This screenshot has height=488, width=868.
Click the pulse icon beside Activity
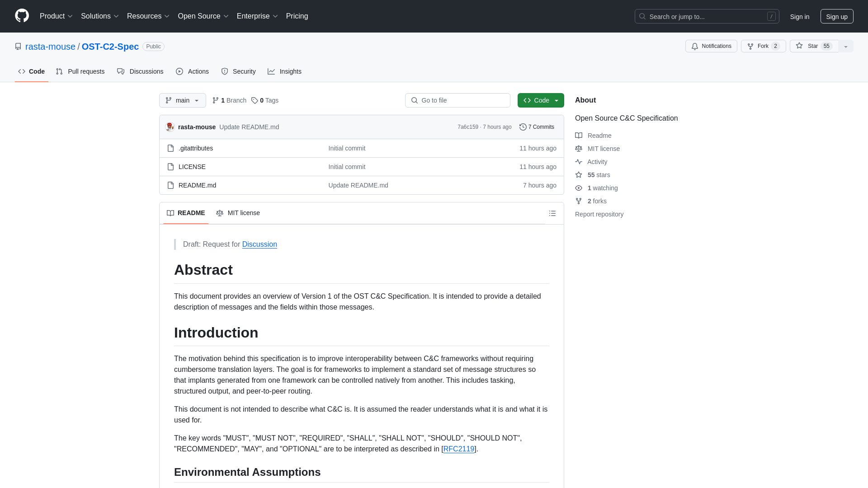579,162
